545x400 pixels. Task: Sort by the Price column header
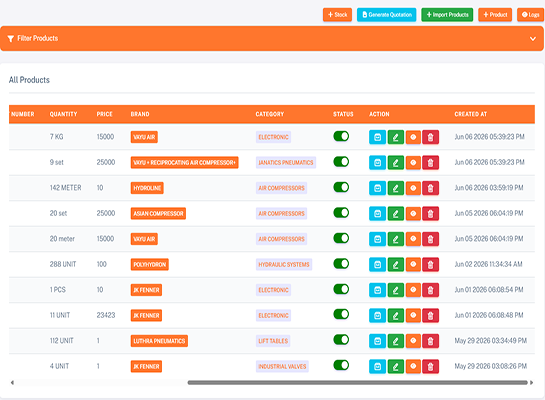click(104, 114)
